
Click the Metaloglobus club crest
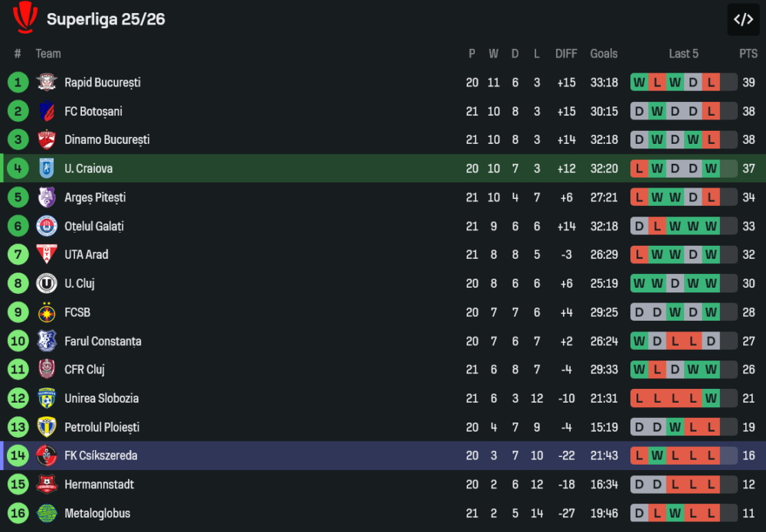tap(47, 513)
